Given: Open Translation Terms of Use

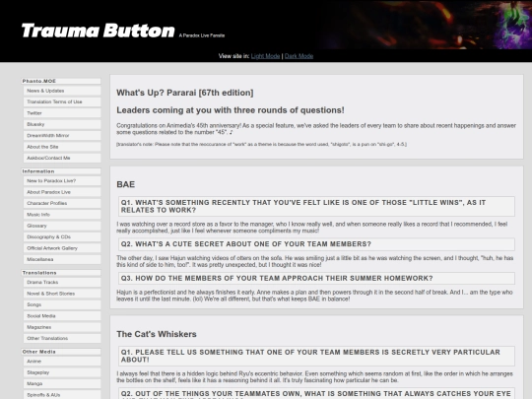Looking at the screenshot, I should (62, 101).
